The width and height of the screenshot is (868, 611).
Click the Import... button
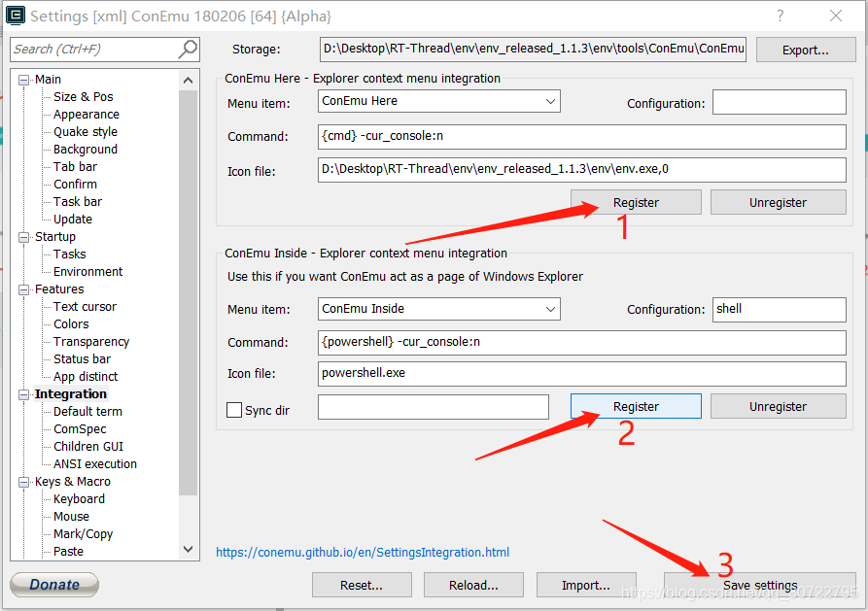pyautogui.click(x=586, y=585)
